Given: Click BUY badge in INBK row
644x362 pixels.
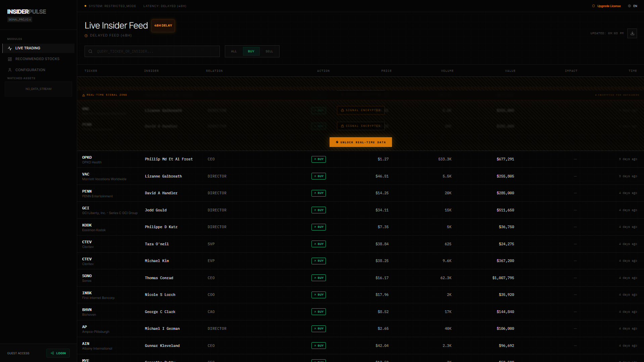Looking at the screenshot, I should (318, 295).
